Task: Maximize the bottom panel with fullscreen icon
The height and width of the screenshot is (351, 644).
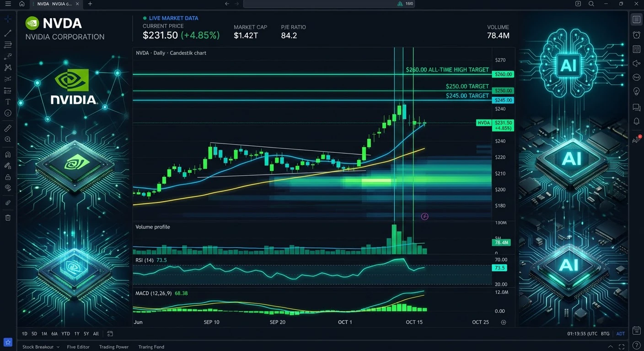Action: click(x=621, y=347)
